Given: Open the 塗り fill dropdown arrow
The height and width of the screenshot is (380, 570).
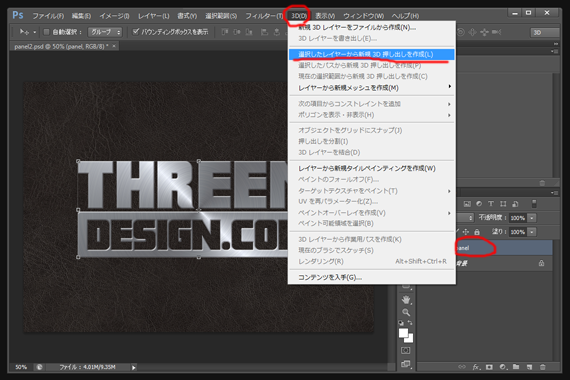Looking at the screenshot, I should pos(532,232).
